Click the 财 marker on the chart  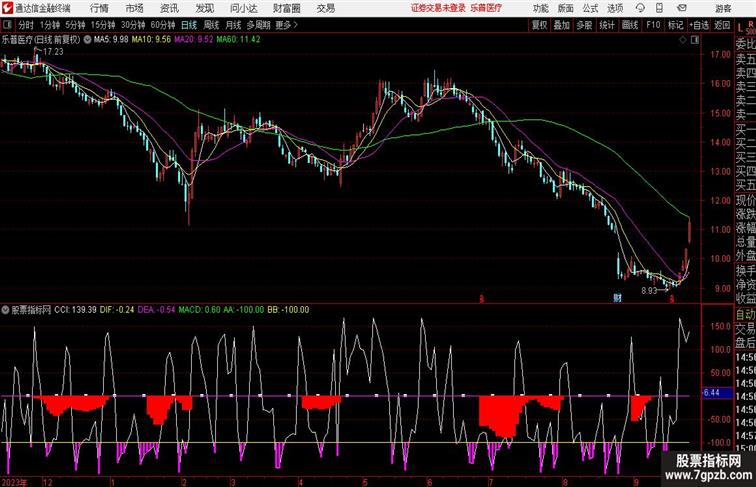tap(618, 298)
